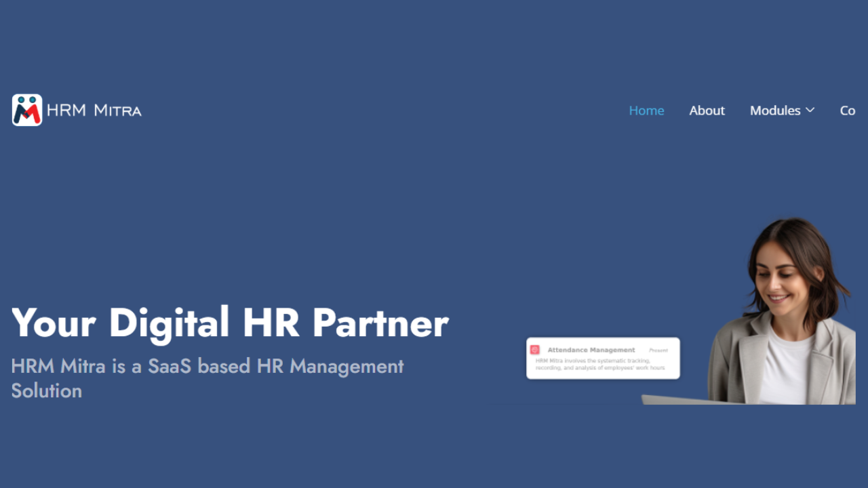Click the partially visible Co menu item
This screenshot has width=868, height=488.
coord(848,110)
